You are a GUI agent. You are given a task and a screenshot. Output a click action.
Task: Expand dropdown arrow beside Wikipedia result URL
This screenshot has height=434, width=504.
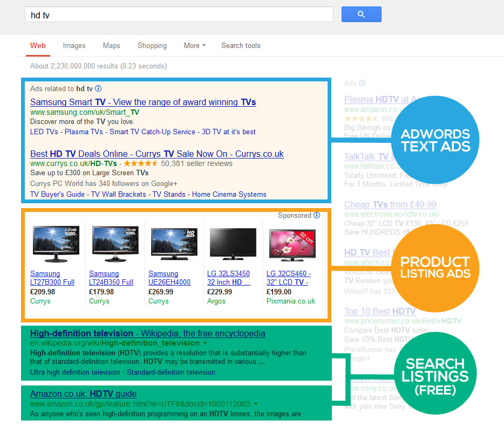[x=205, y=343]
